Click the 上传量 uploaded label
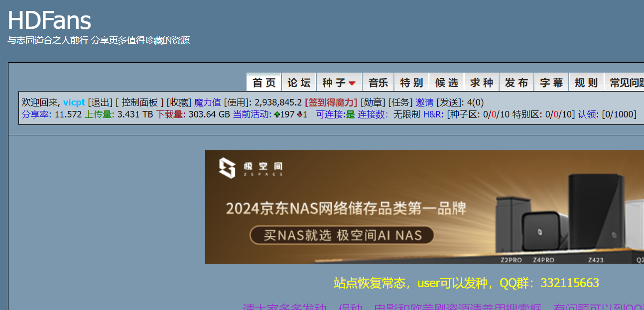The image size is (644, 310). point(100,114)
